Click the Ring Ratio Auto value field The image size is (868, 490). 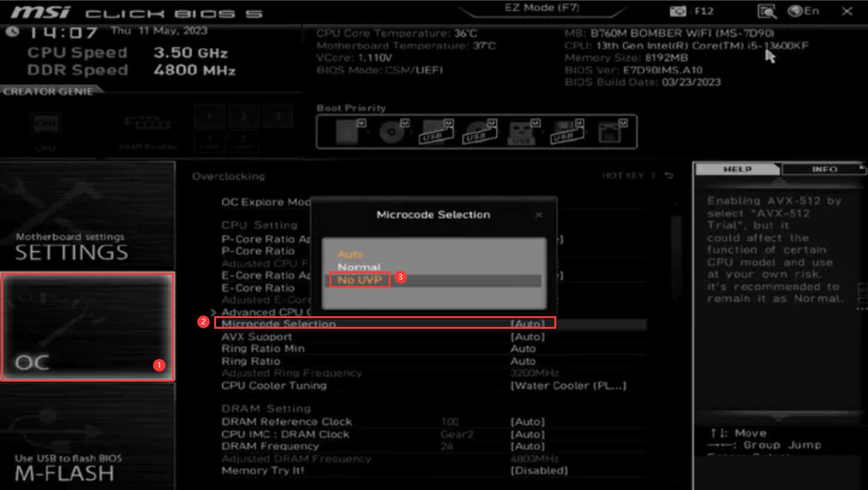point(523,361)
